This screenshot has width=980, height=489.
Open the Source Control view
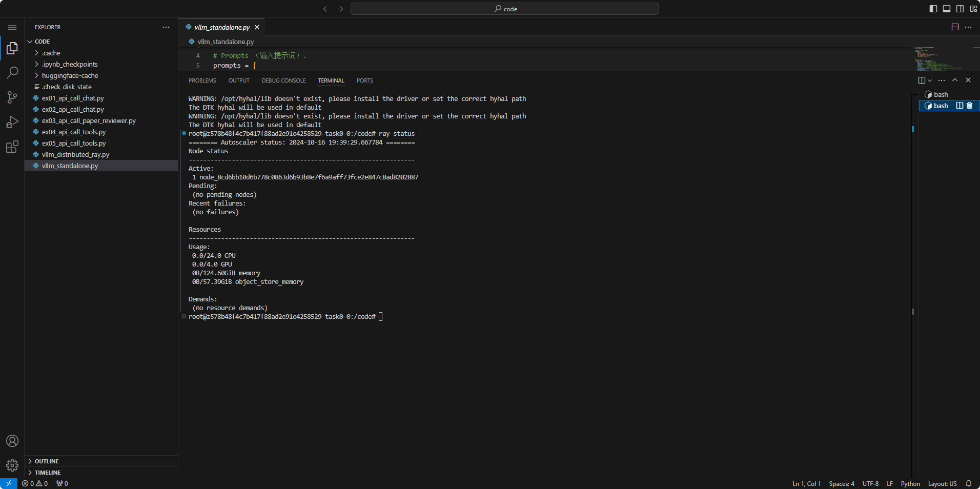point(12,97)
